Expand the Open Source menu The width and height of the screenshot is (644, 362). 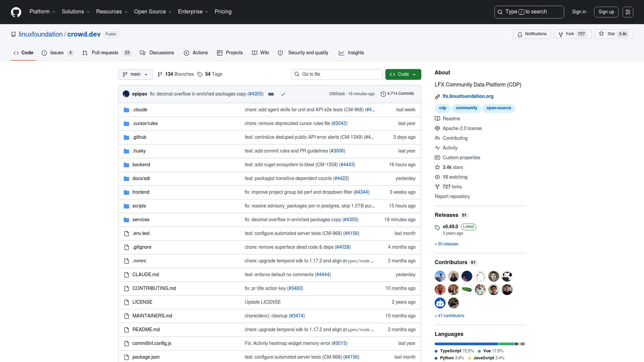[x=153, y=12]
